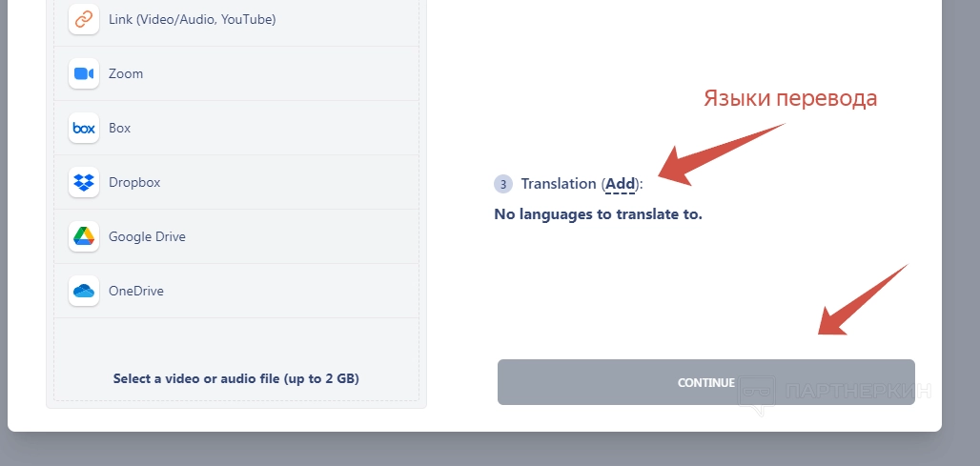
Task: Click the OneDrive cloud icon
Action: (x=84, y=291)
